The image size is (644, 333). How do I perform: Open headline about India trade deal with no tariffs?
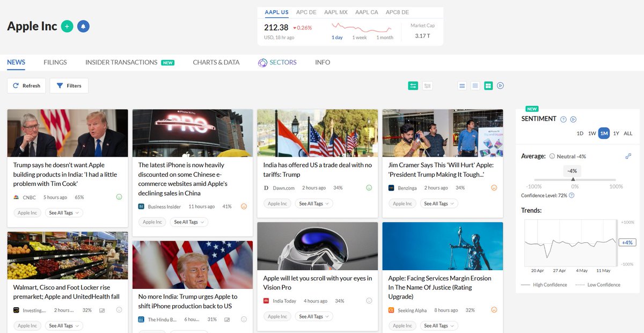coord(318,170)
